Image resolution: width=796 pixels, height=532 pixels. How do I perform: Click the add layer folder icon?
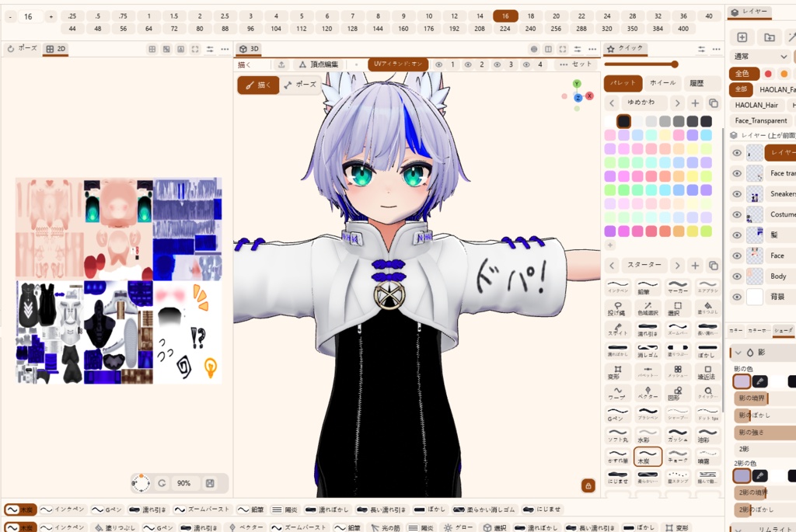pyautogui.click(x=769, y=37)
